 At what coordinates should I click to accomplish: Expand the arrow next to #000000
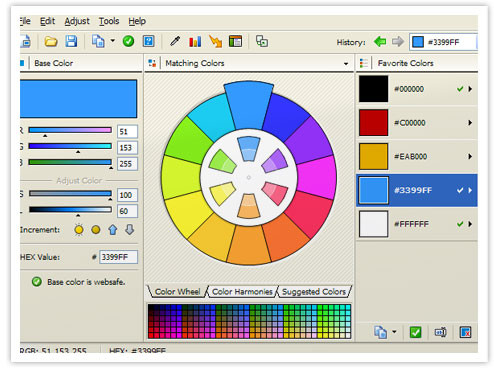470,89
